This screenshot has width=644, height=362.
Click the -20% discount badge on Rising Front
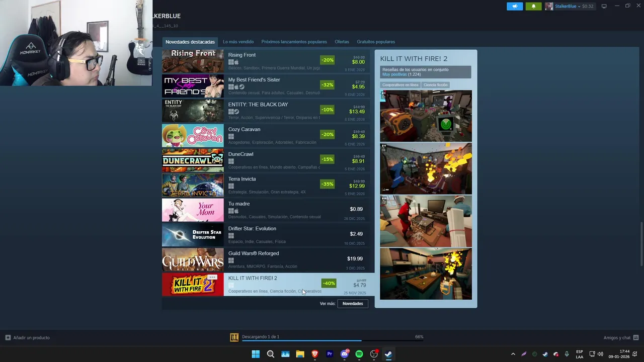coord(328,60)
